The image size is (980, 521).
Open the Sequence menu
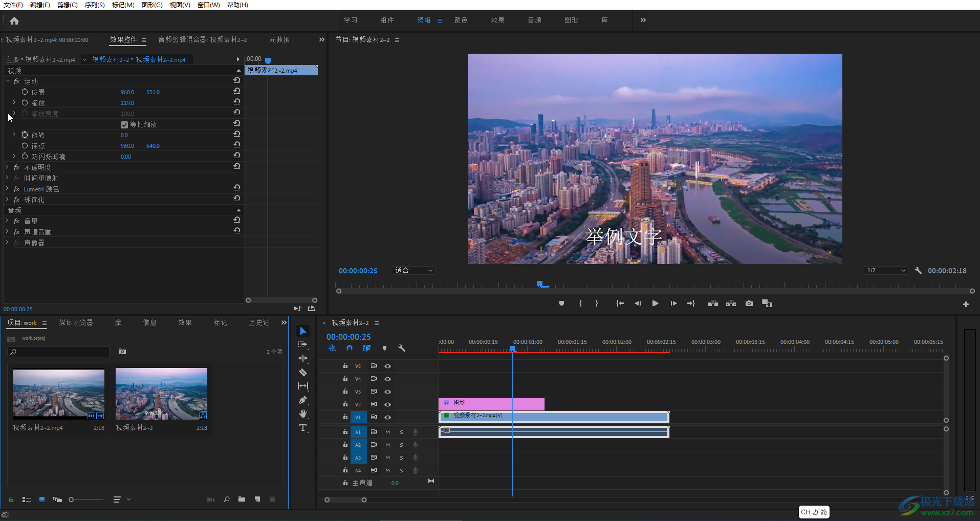95,5
